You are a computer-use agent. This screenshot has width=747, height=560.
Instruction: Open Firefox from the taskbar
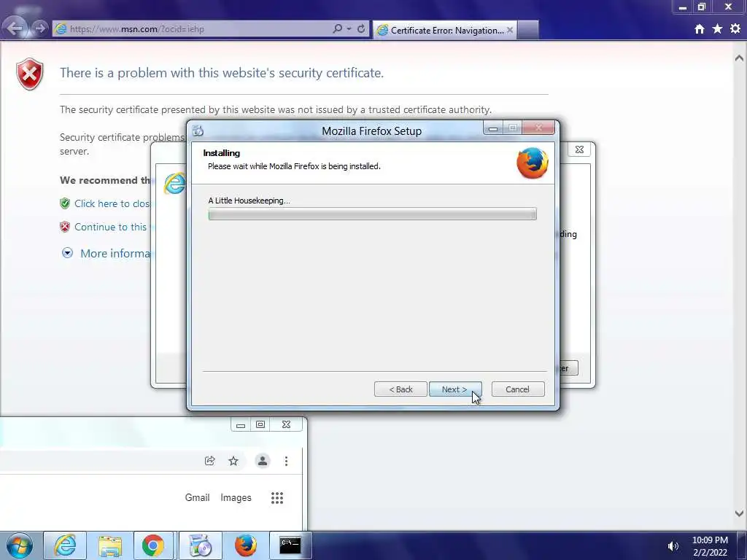click(245, 545)
